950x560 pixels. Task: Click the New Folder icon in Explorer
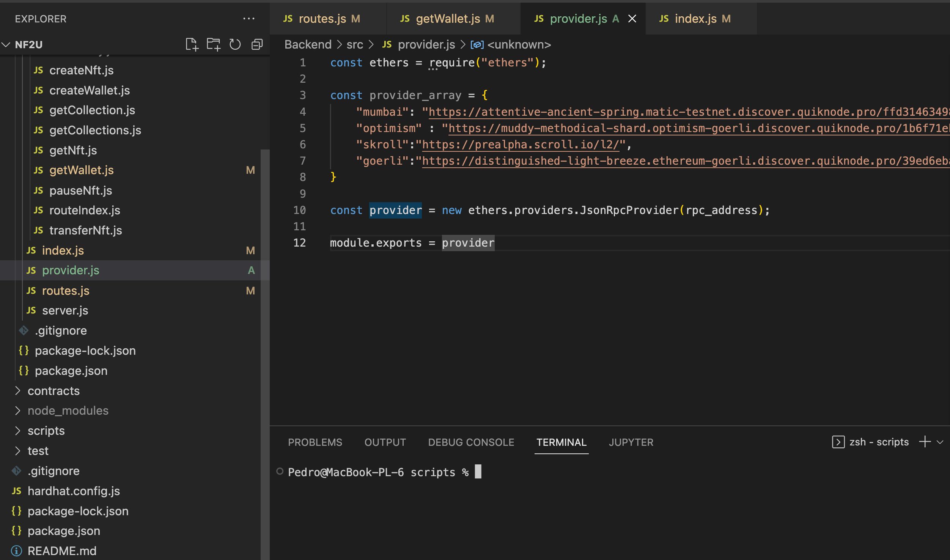(x=214, y=44)
